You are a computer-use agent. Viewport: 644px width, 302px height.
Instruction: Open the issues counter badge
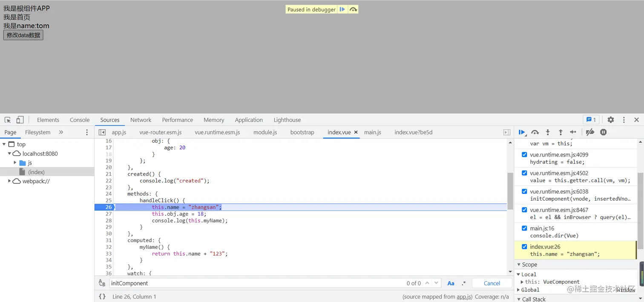(591, 120)
